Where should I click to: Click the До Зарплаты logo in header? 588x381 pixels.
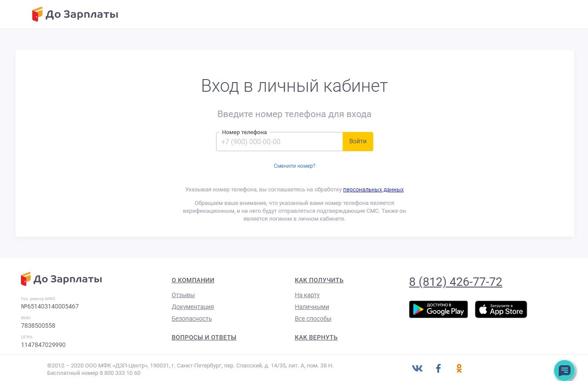[x=75, y=14]
